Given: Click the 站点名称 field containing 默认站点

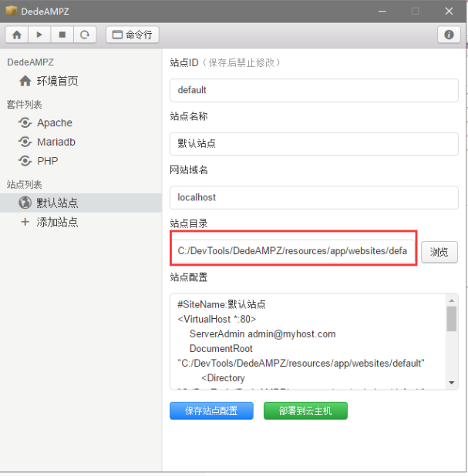Looking at the screenshot, I should (x=314, y=143).
